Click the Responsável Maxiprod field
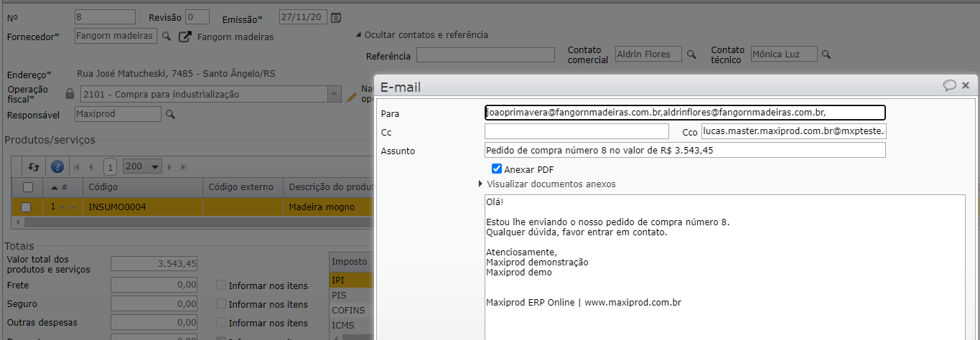This screenshot has height=340, width=980. click(118, 114)
